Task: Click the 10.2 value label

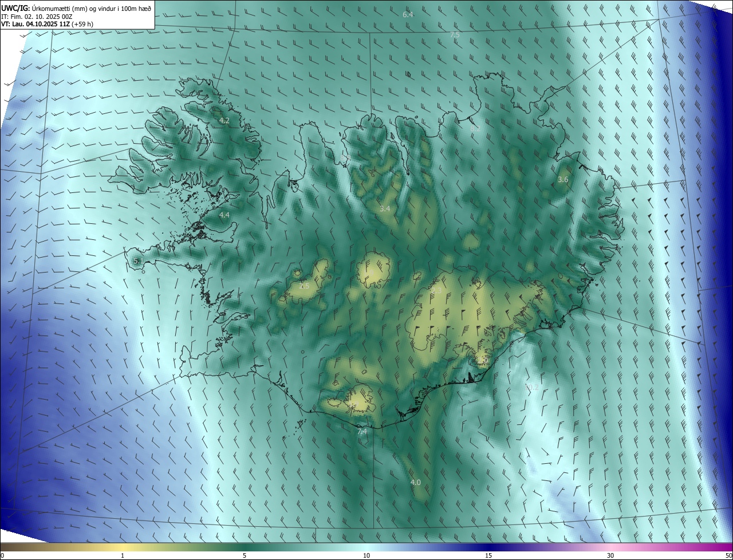Action: 531,388
